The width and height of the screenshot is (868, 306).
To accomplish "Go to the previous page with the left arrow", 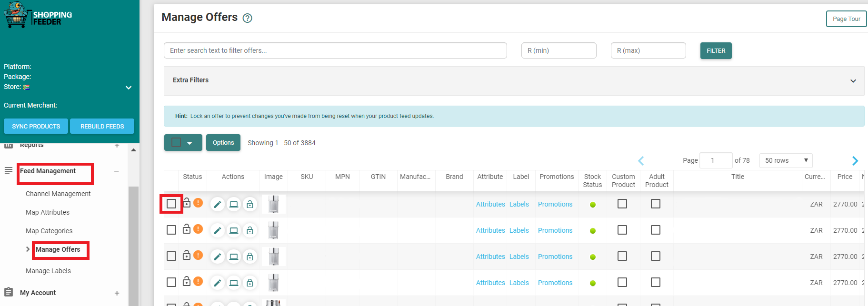I will 641,160.
